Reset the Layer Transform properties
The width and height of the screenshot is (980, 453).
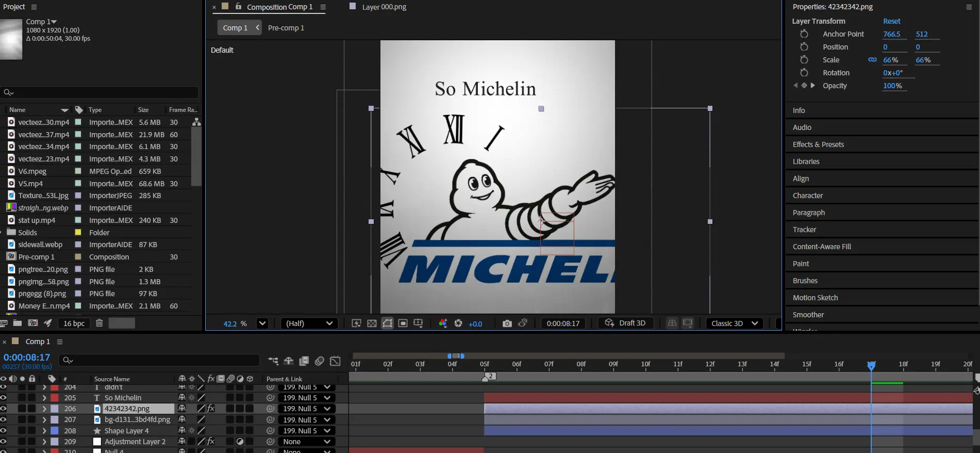(891, 21)
